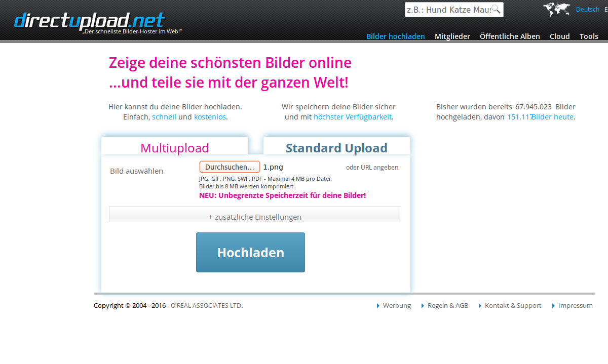Click the world map language icon
This screenshot has width=608, height=364.
click(556, 9)
